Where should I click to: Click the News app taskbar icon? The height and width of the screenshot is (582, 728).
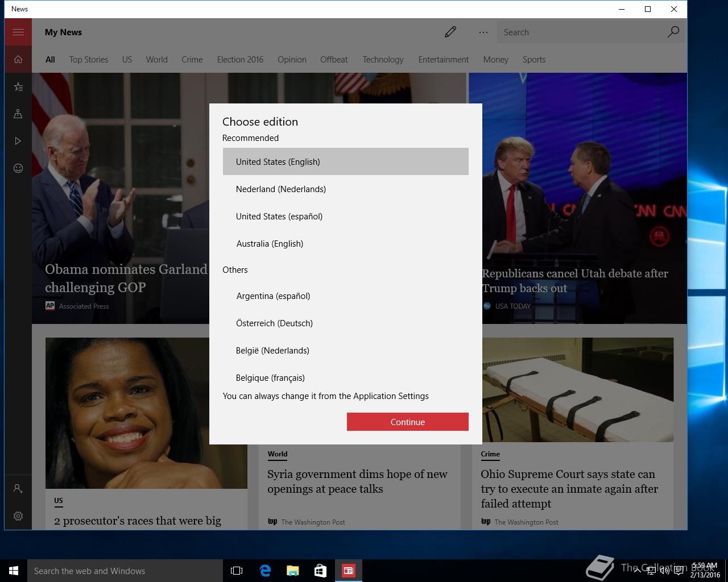tap(349, 571)
